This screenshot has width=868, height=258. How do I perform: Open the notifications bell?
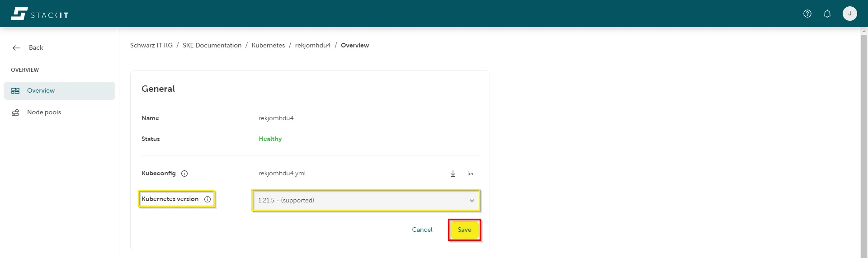coord(827,14)
